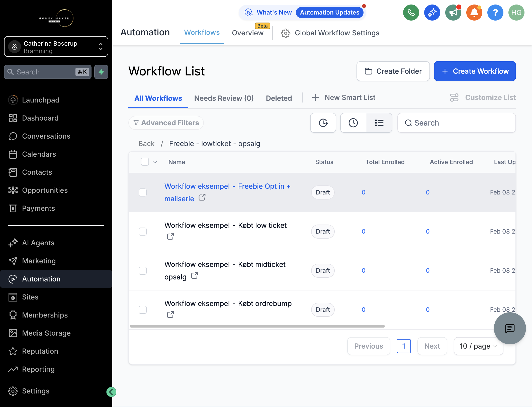Go Back in the folder breadcrumb
The image size is (532, 407).
pos(146,144)
